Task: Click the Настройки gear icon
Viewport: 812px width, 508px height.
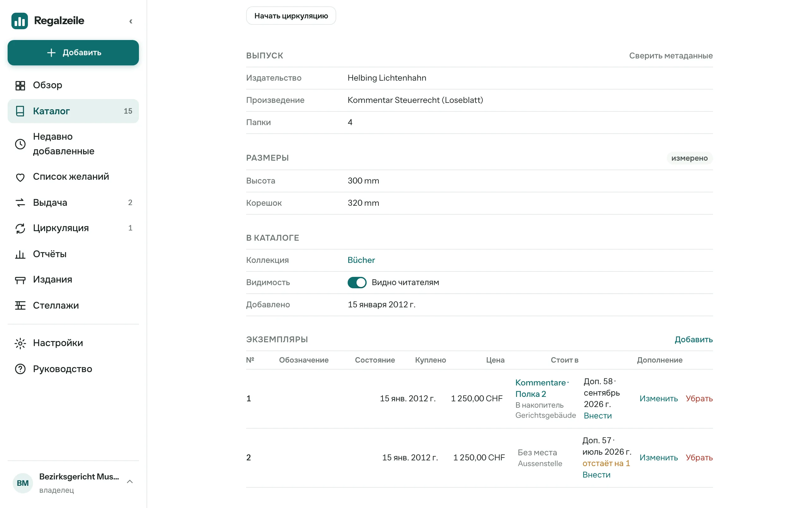Action: pos(20,343)
